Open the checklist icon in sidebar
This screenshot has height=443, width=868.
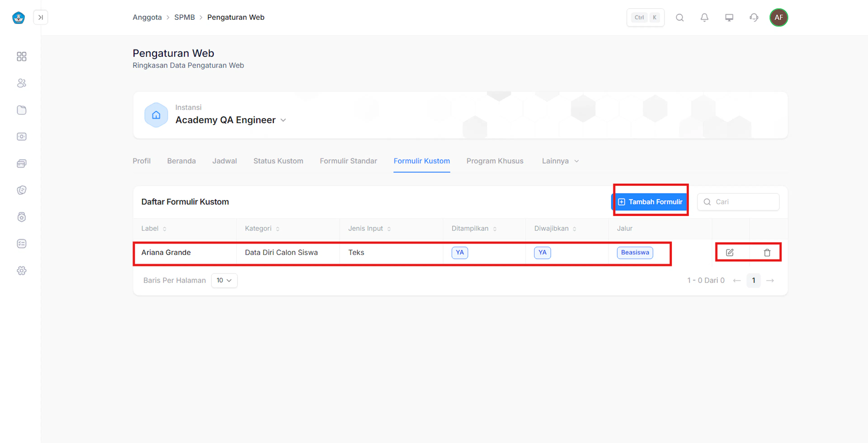click(x=21, y=244)
